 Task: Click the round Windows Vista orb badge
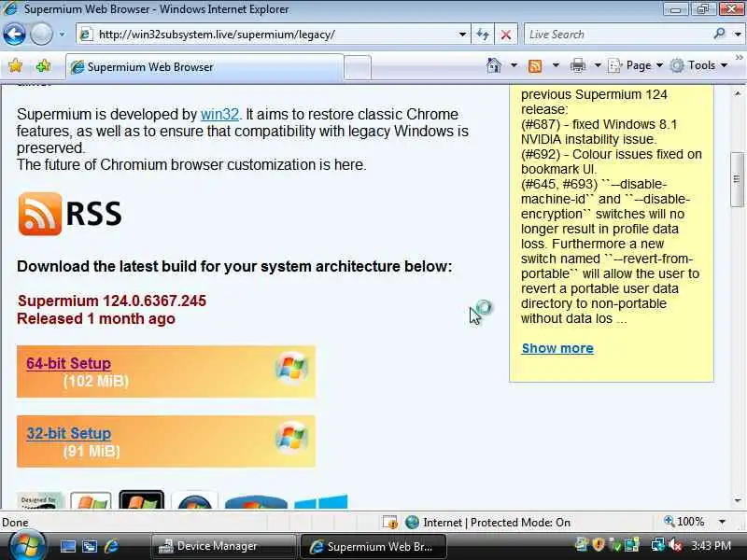[x=195, y=500]
